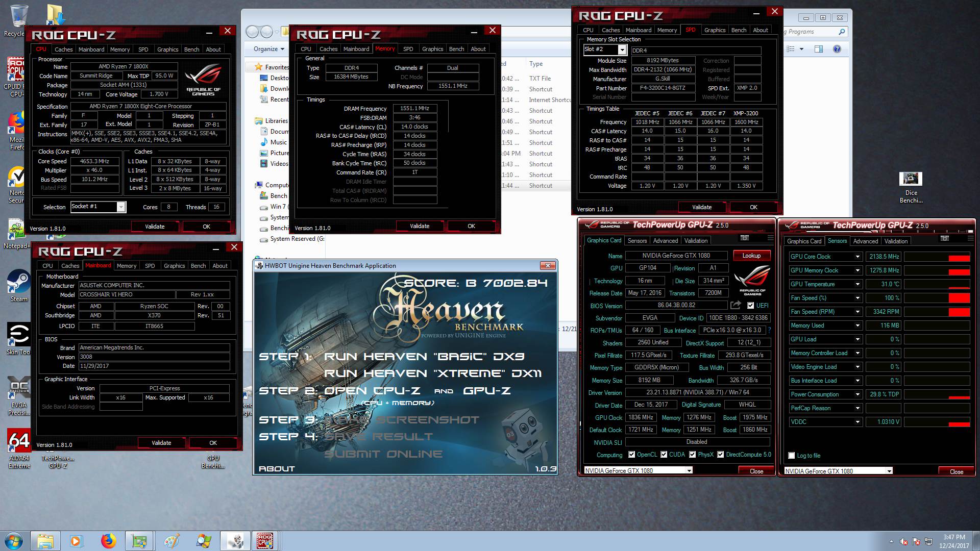Viewport: 980px width, 551px height.
Task: Click RUN HEAVEN "XTREME" DX11 in HWBOT
Action: pyautogui.click(x=433, y=373)
